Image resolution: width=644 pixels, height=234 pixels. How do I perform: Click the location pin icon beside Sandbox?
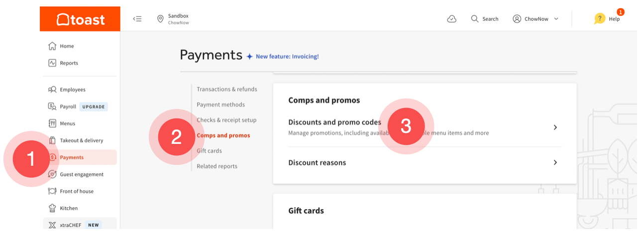click(160, 19)
